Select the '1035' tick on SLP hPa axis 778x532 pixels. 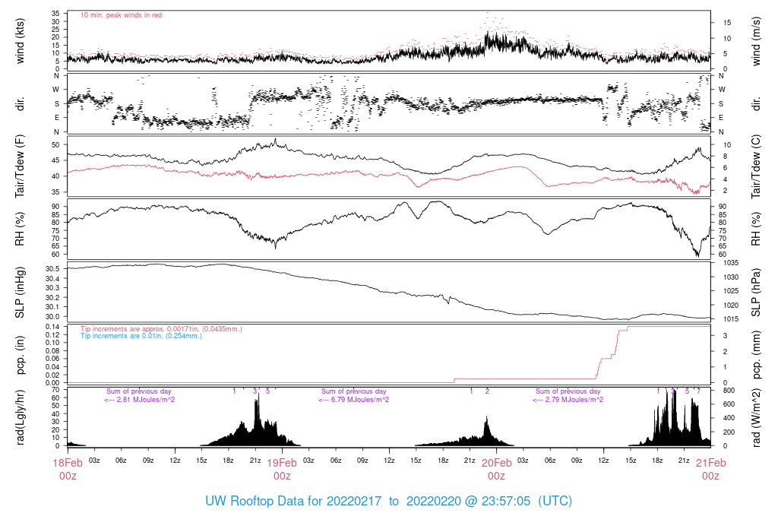click(x=732, y=262)
